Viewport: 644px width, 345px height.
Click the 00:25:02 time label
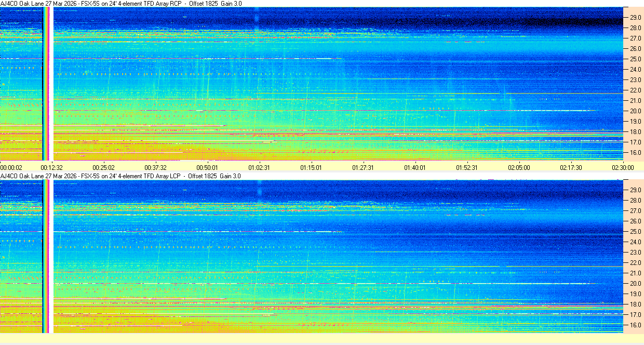tap(104, 167)
